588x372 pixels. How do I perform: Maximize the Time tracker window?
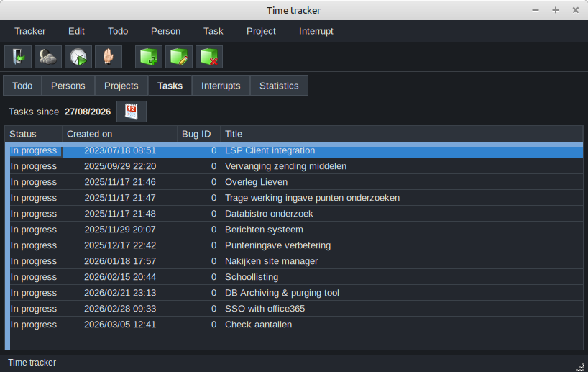pos(556,10)
